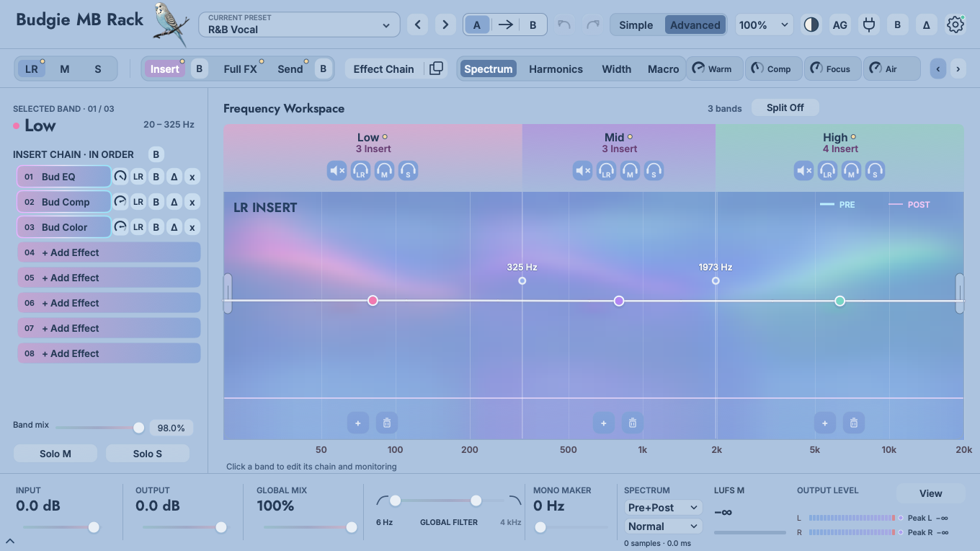Add an effect to the Mid band with the plus icon

[x=604, y=423]
